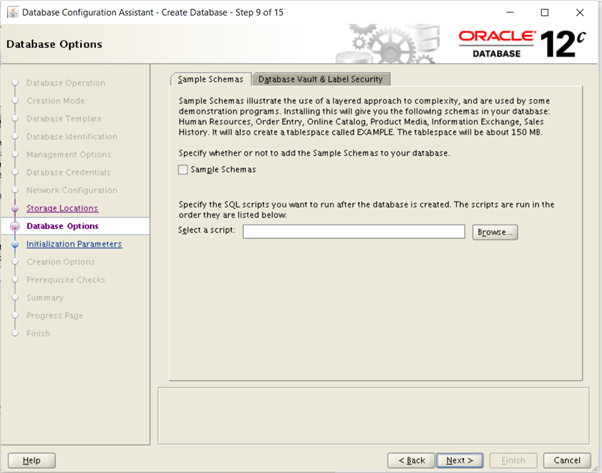Cancel the database creation wizard
Viewport: 602px width, 473px height.
566,460
